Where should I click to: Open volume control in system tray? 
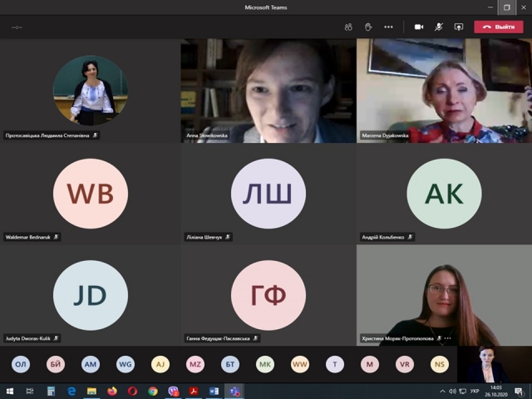click(452, 392)
